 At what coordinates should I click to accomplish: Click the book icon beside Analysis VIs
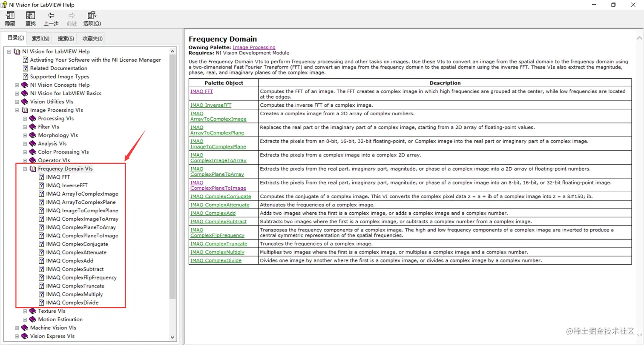click(x=33, y=143)
